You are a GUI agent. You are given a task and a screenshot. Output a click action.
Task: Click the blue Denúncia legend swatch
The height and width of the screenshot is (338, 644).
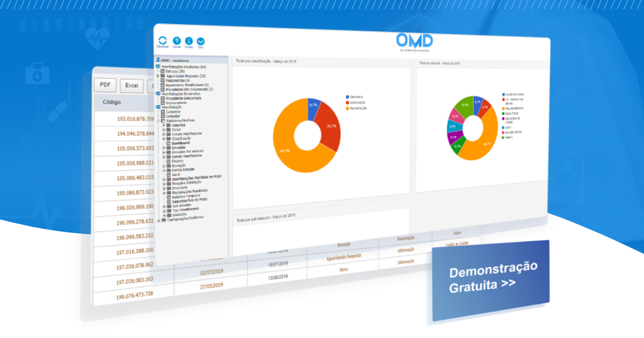tap(348, 97)
